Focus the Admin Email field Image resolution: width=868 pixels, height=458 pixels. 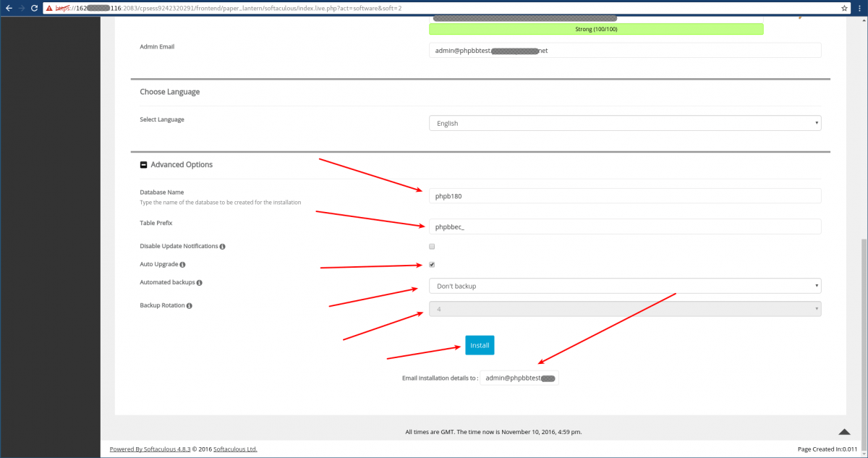point(625,50)
